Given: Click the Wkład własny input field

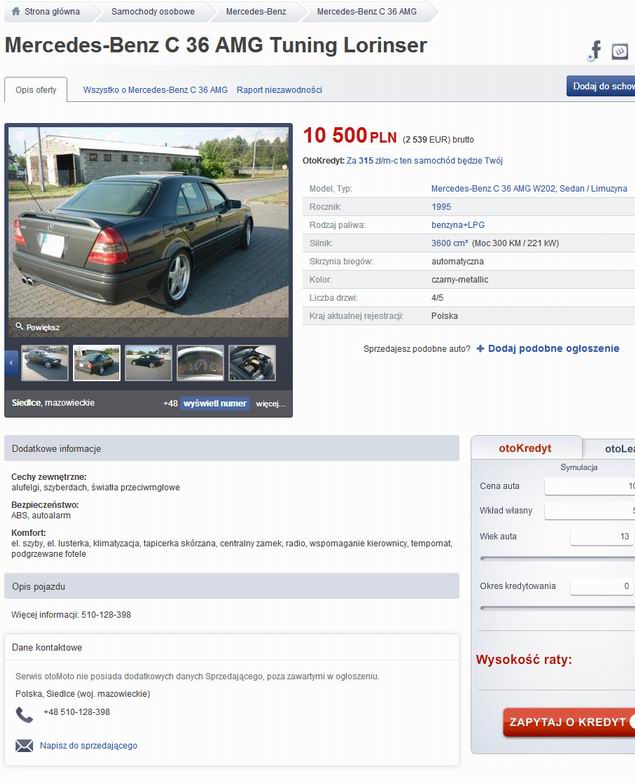Looking at the screenshot, I should coord(590,510).
